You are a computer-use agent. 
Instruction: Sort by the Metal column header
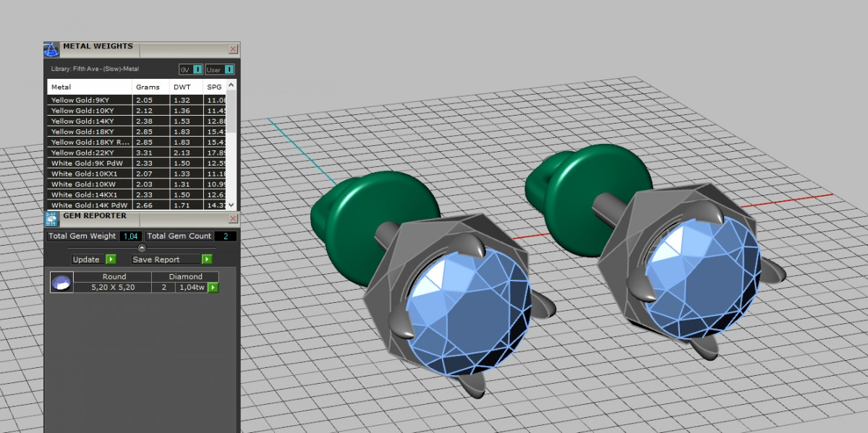tap(90, 87)
